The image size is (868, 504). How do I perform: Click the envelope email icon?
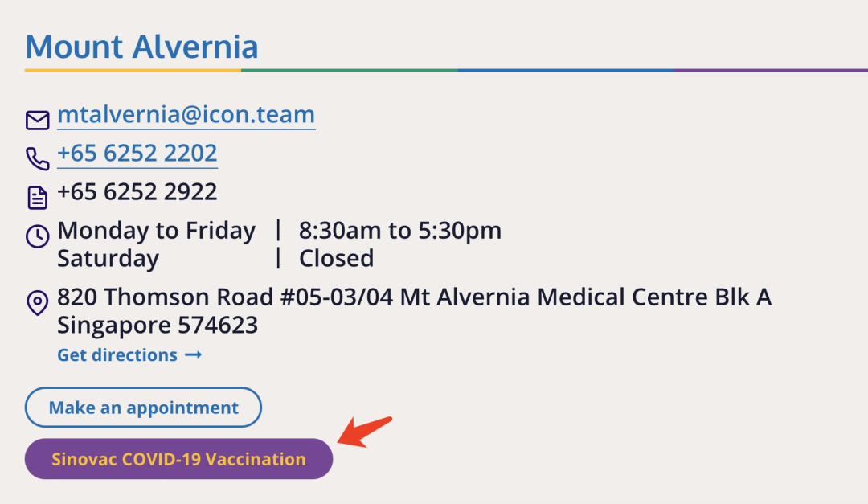(x=38, y=121)
